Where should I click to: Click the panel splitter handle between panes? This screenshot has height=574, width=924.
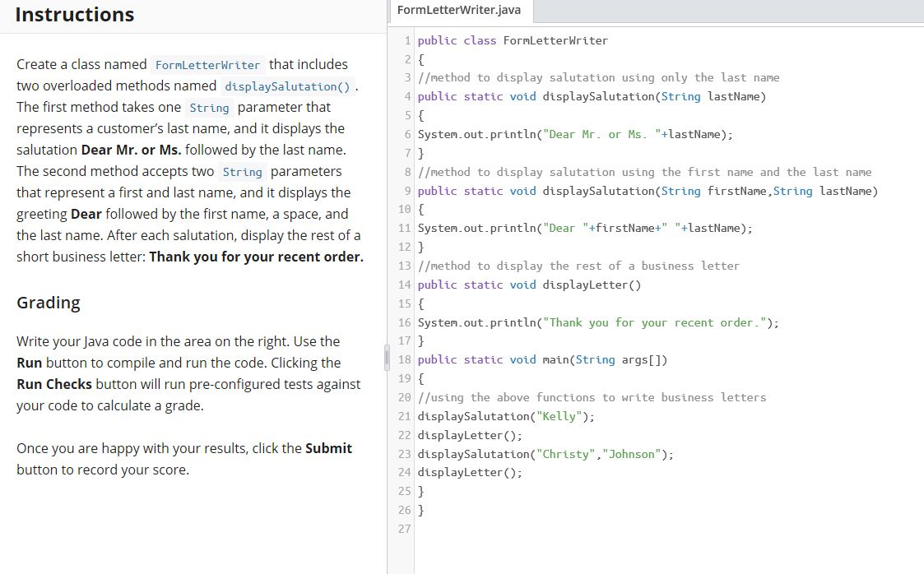pyautogui.click(x=385, y=356)
